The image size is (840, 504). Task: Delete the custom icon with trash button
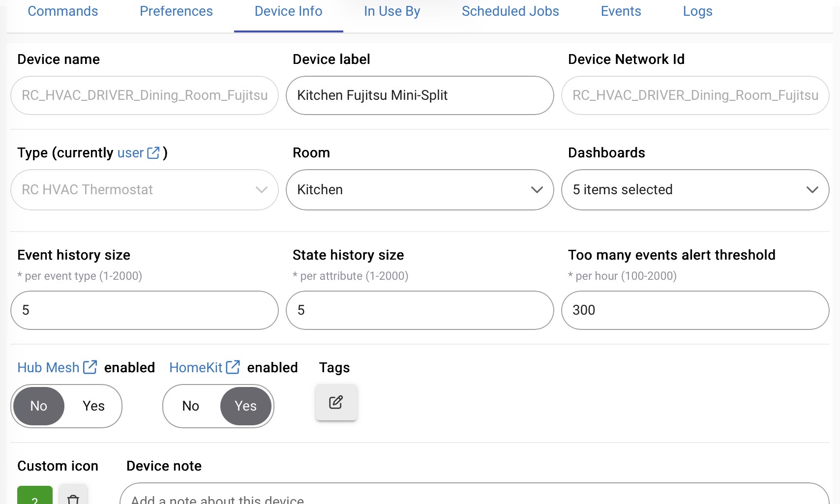(73, 498)
